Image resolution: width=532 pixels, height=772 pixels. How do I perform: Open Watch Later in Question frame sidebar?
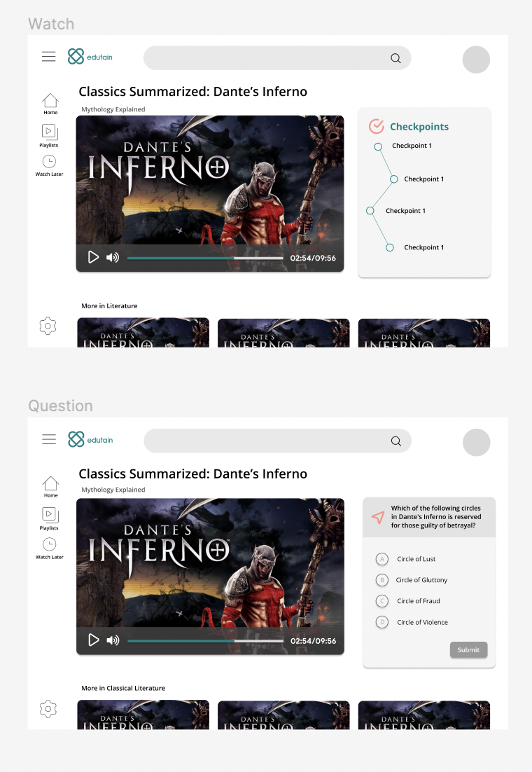coord(49,549)
